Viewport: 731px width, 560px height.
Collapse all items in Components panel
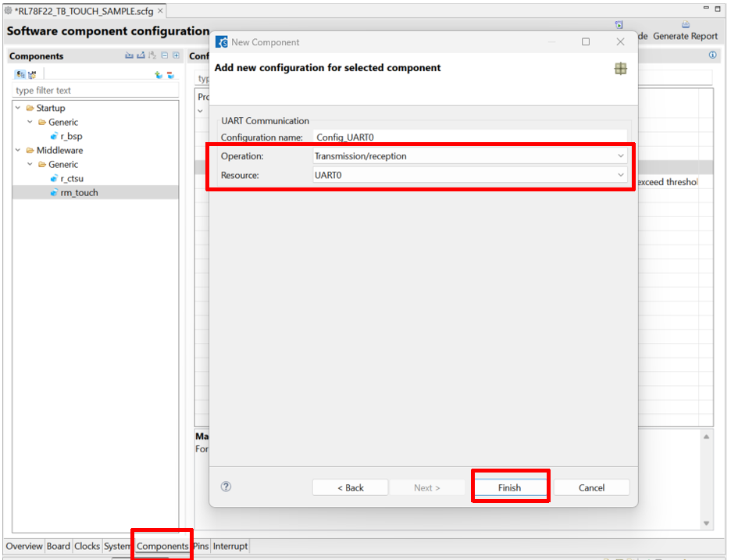coord(165,56)
